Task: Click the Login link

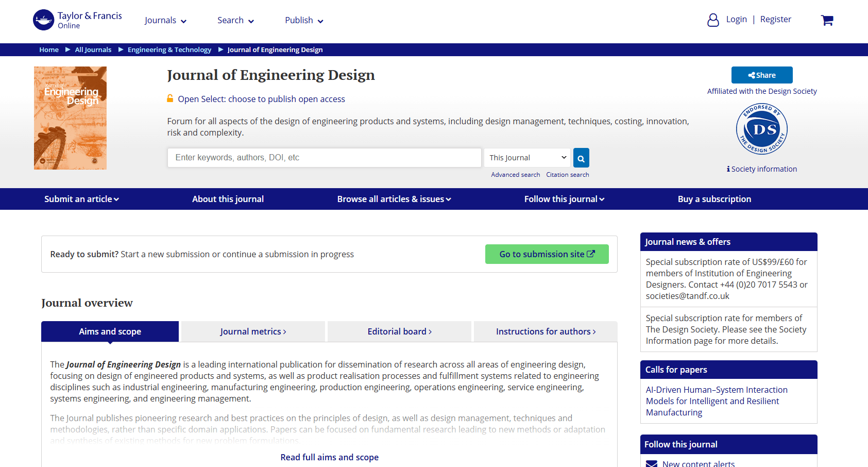Action: [x=736, y=19]
